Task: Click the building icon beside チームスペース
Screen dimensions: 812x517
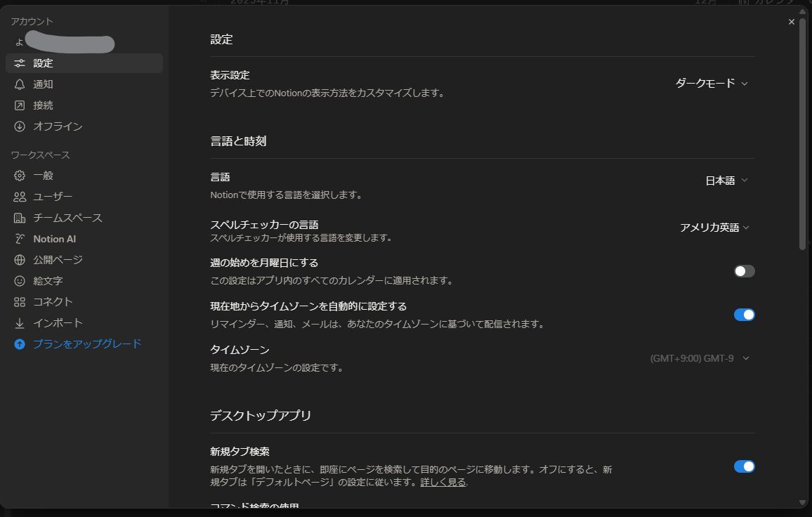Action: pyautogui.click(x=20, y=218)
